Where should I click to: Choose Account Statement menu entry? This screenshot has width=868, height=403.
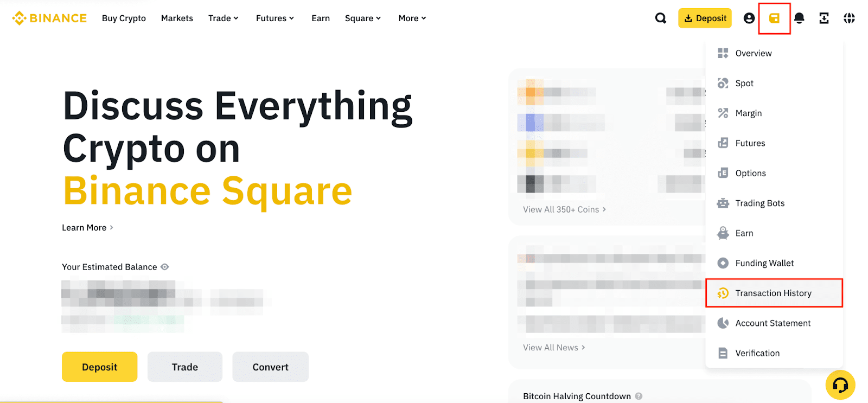774,323
